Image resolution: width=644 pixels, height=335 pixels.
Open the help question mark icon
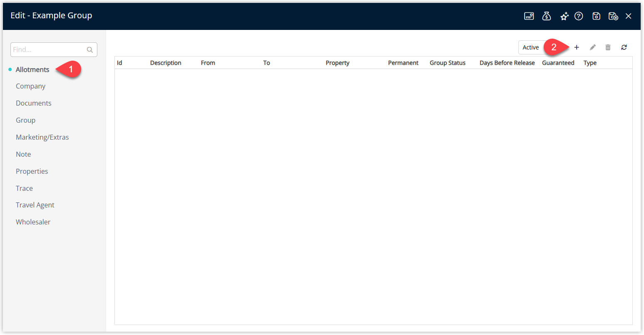(x=579, y=16)
